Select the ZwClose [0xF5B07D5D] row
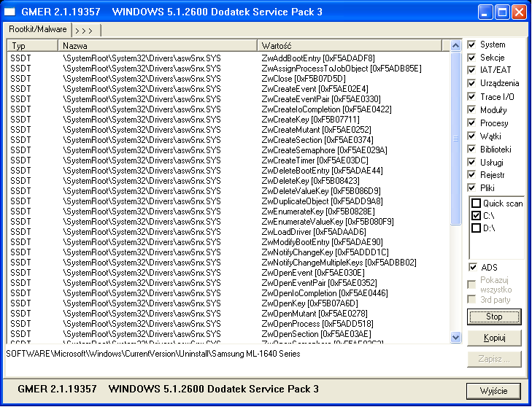532x407 pixels. pyautogui.click(x=228, y=79)
